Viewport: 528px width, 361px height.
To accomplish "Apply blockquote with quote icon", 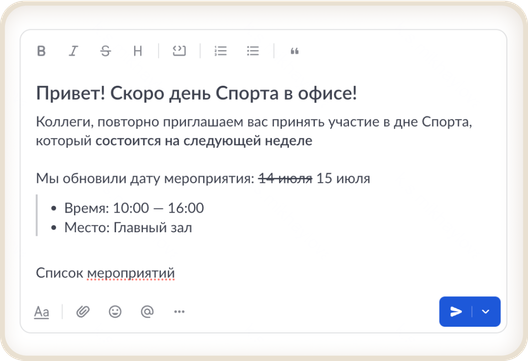I will click(295, 51).
